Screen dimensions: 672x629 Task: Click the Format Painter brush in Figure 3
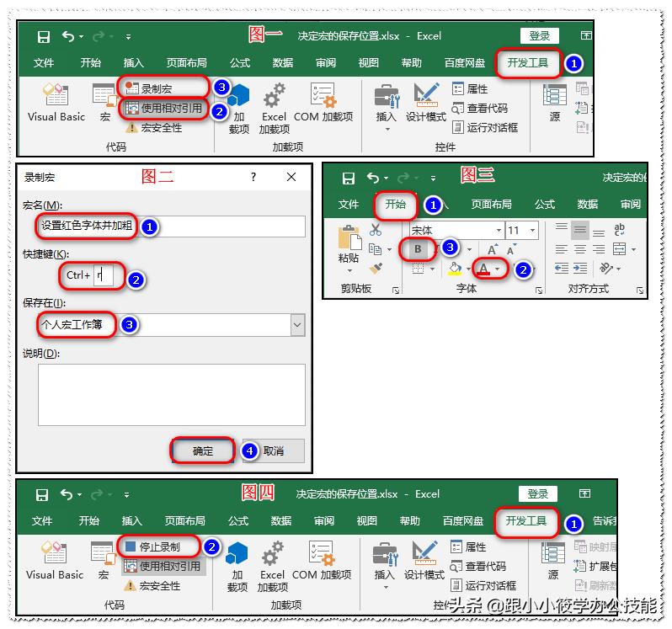376,269
